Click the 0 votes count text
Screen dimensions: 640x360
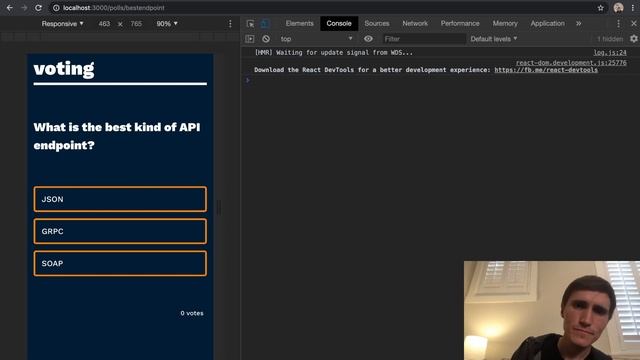click(192, 313)
